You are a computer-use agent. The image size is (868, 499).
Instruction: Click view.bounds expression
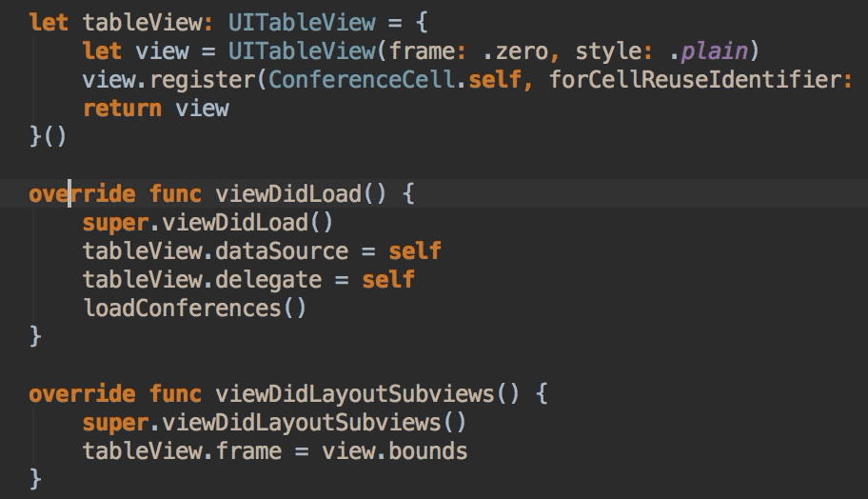point(395,451)
